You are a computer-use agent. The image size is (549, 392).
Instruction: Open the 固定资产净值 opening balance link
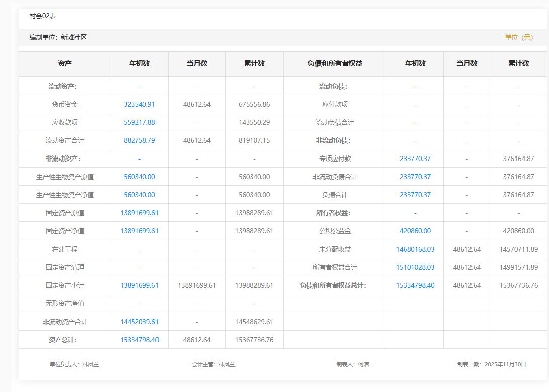139,231
